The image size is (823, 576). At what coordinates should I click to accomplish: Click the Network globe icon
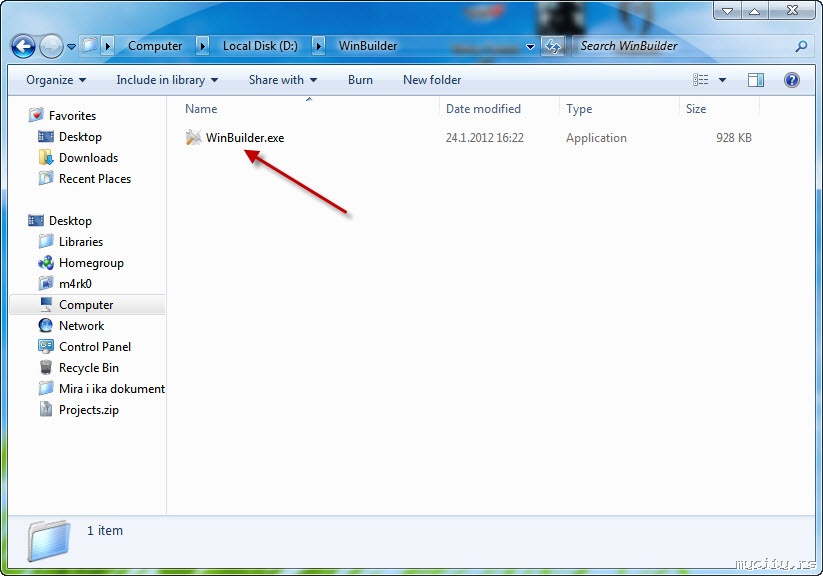46,325
